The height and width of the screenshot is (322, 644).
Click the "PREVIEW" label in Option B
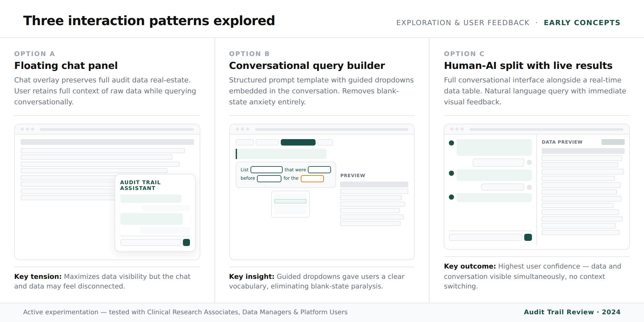click(x=353, y=175)
